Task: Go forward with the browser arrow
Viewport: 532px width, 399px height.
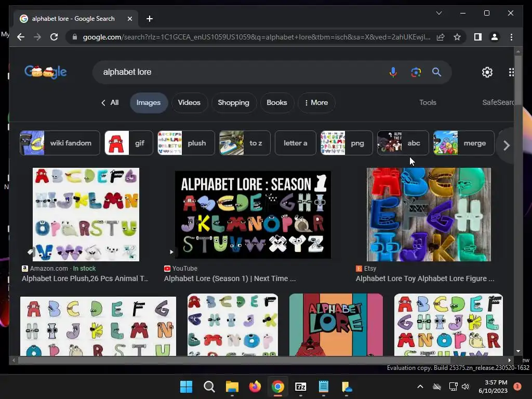Action: point(37,37)
